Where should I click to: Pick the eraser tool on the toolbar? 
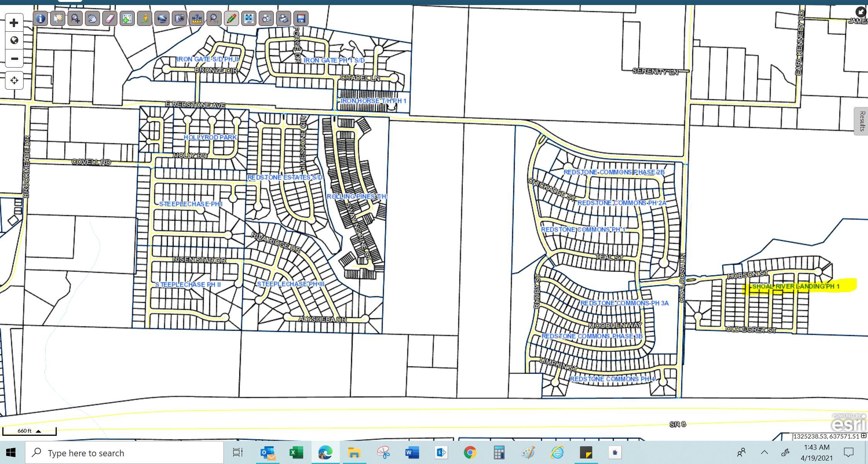pyautogui.click(x=110, y=18)
